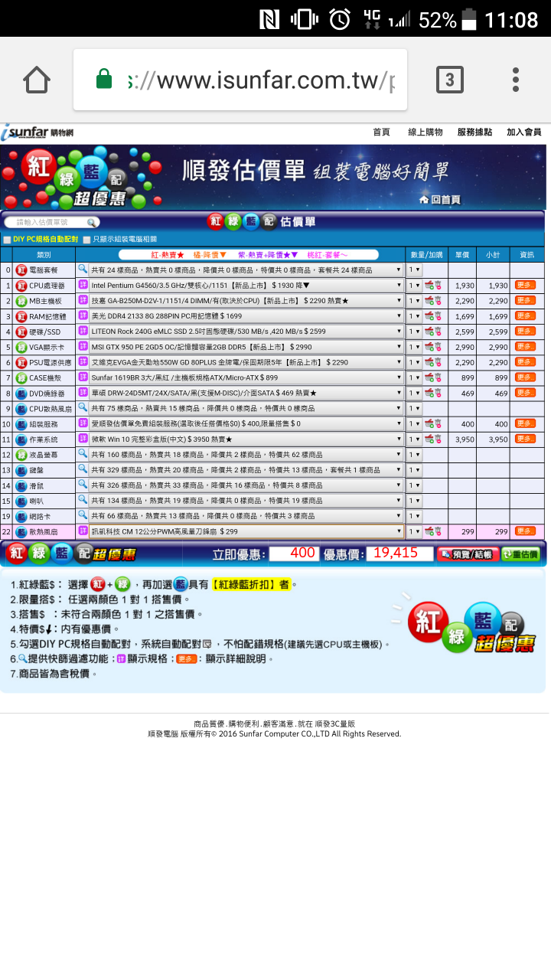This screenshot has height=980, width=551.
Task: Click spec 詳 icon in VGA顯示卡 row
Action: click(83, 346)
